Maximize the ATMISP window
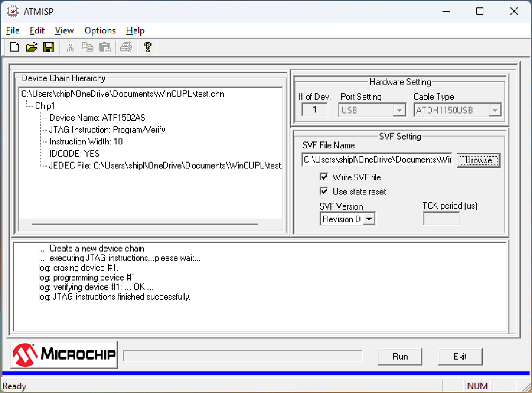The width and height of the screenshot is (532, 393). pos(479,11)
